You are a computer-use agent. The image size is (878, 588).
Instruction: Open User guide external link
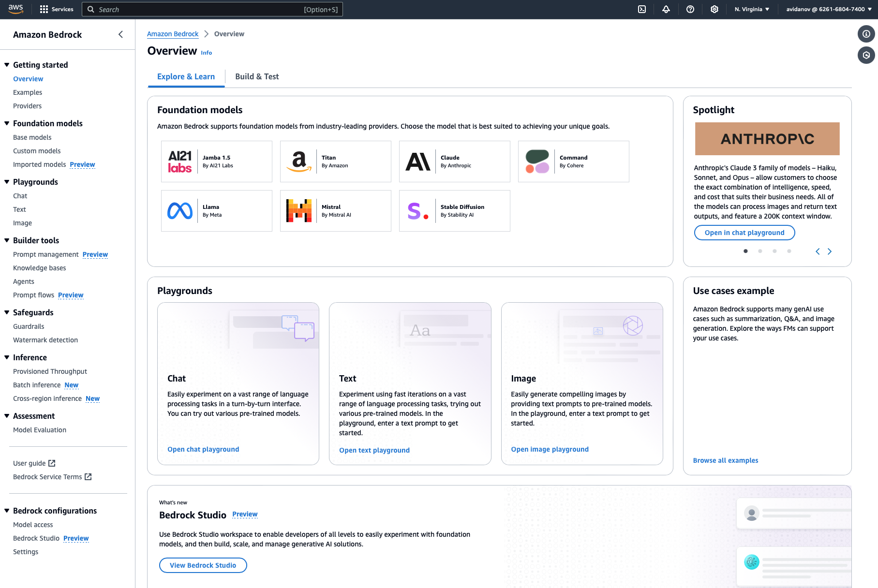pyautogui.click(x=34, y=463)
